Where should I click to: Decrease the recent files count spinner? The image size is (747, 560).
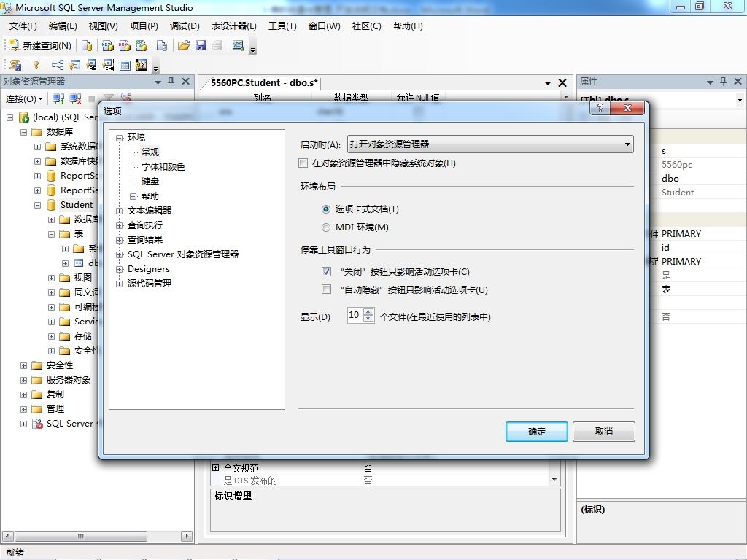(x=368, y=319)
